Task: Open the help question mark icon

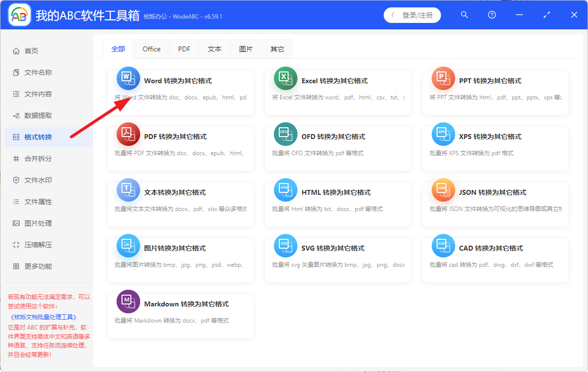Action: coord(491,15)
